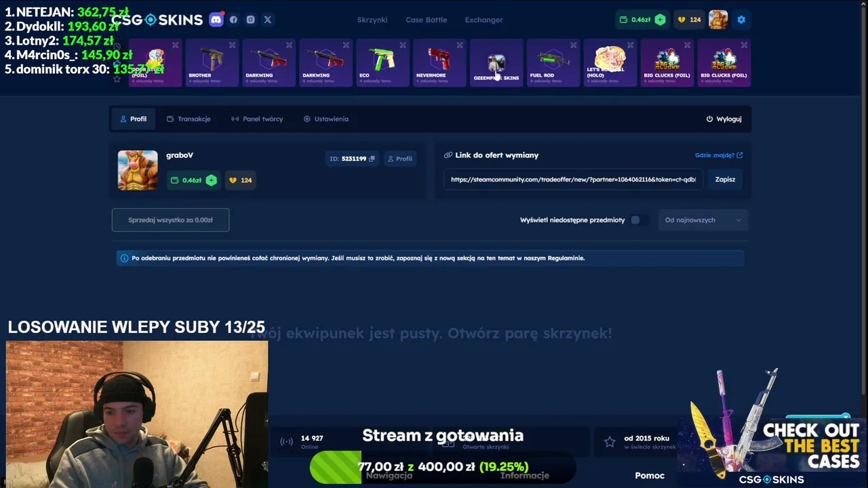Open the Facebook icon in the header
Screen dimensions: 868x488
pyautogui.click(x=233, y=20)
